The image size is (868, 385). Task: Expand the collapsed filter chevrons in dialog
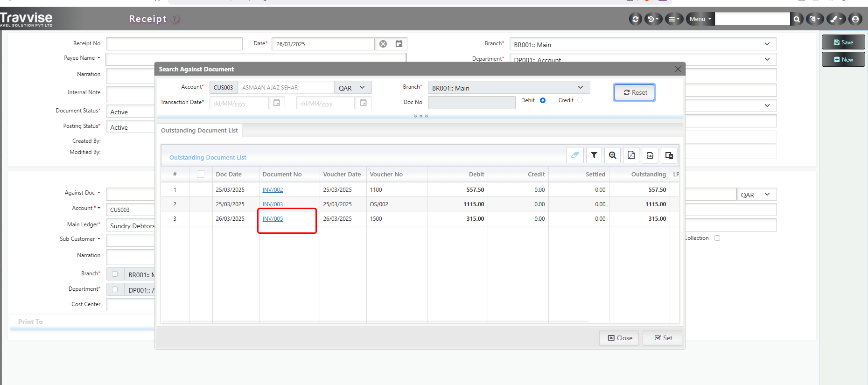(x=420, y=116)
